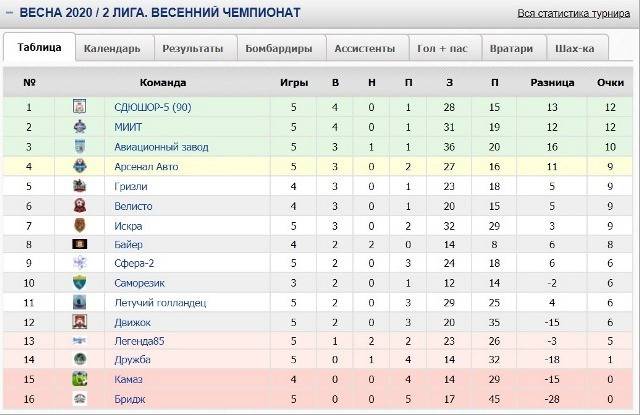
Task: Click the СДЮШОР-5 (90) team logo
Action: pos(79,108)
